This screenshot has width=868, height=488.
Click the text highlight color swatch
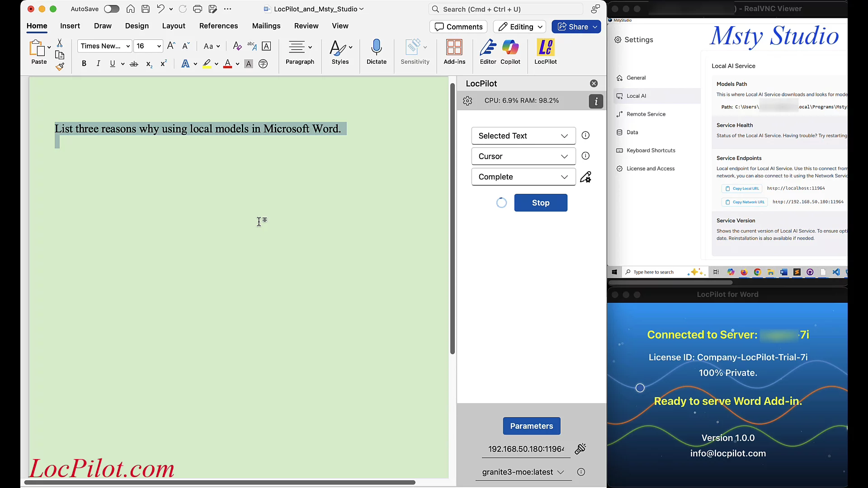[x=207, y=64]
